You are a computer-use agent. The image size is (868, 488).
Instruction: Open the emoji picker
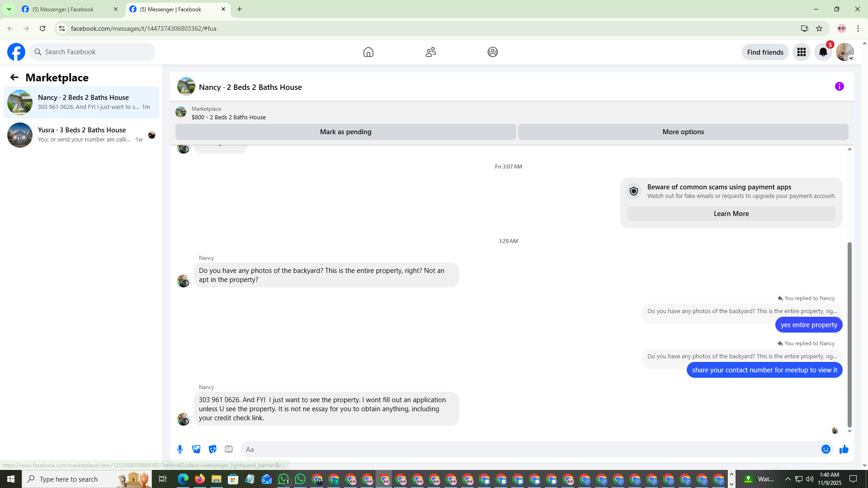[826, 449]
